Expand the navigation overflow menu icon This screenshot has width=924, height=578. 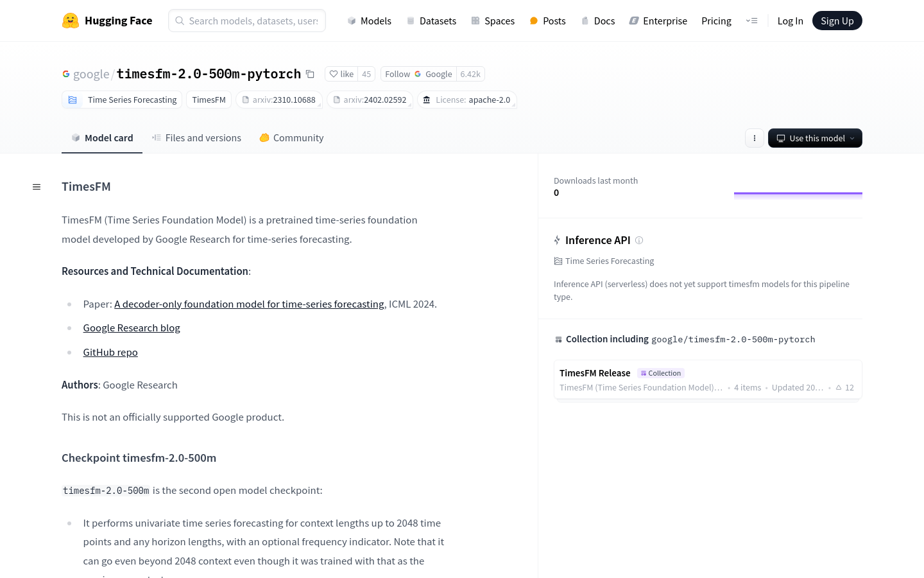pos(751,21)
